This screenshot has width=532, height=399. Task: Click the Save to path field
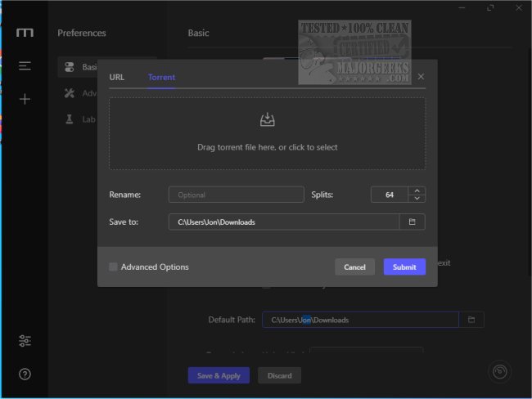(x=283, y=222)
